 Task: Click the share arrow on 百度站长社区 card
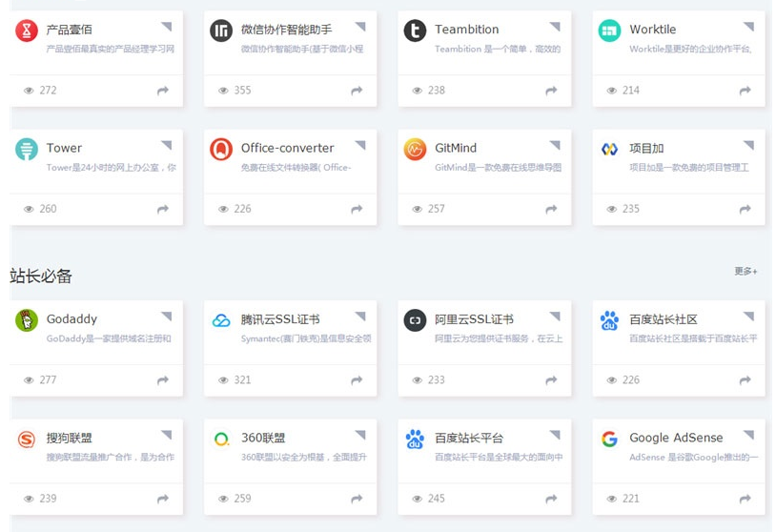point(745,380)
